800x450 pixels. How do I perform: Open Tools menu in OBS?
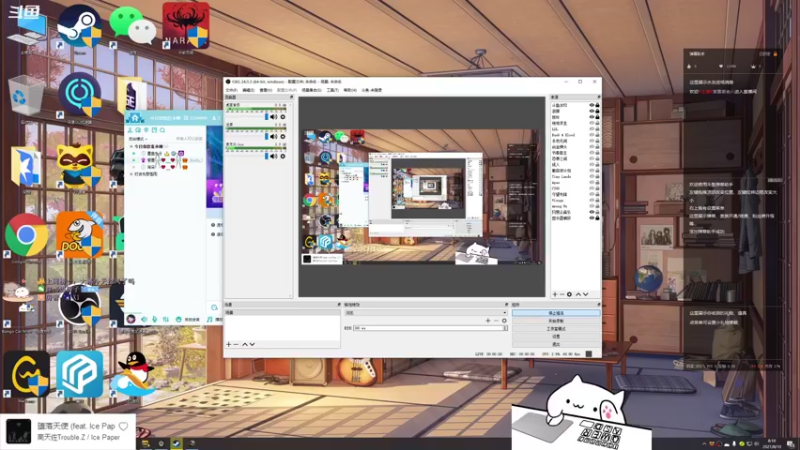click(333, 90)
